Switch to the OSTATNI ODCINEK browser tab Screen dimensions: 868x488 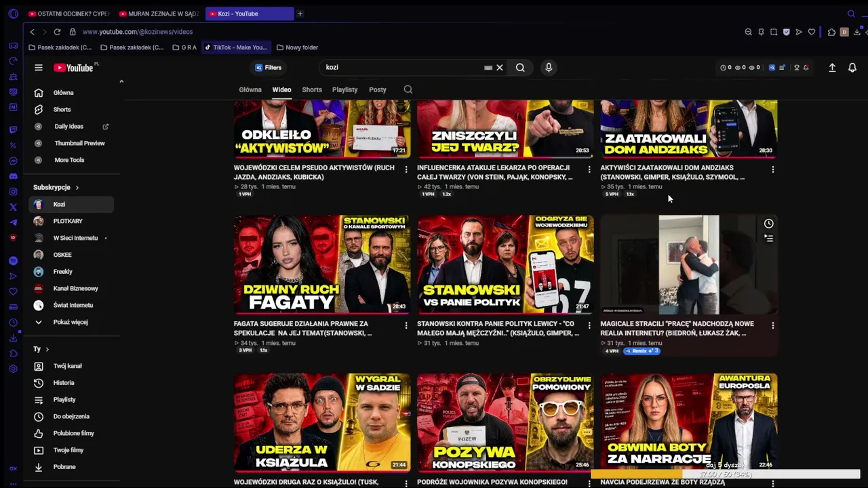(x=68, y=14)
